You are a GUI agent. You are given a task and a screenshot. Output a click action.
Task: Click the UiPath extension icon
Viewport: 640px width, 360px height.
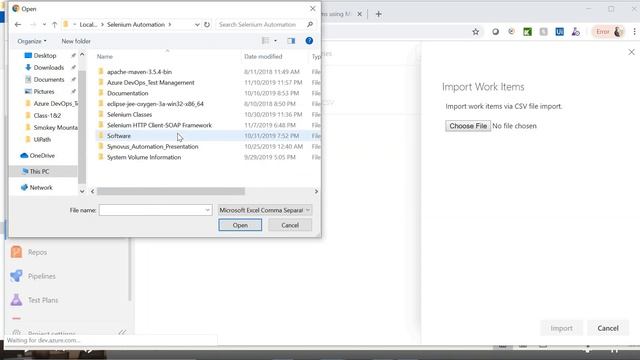click(560, 32)
